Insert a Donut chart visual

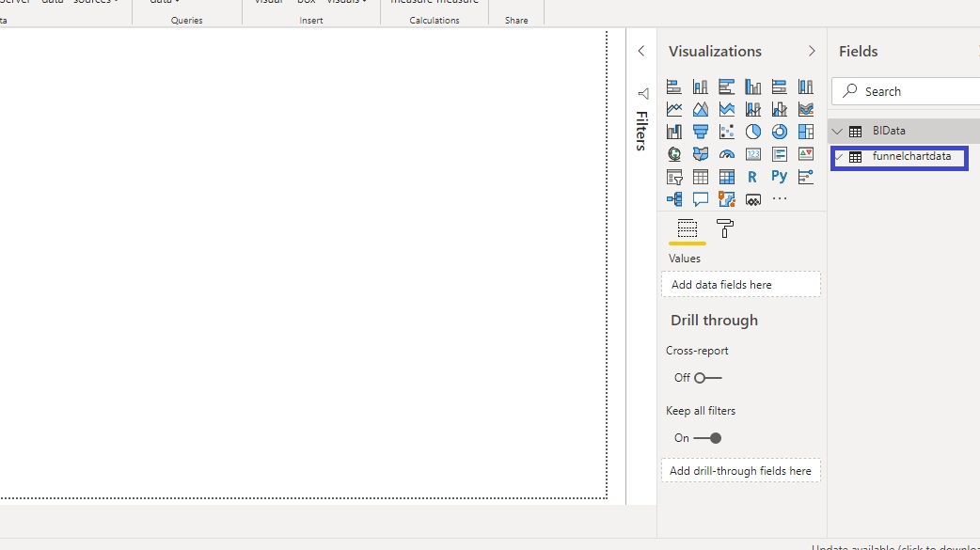779,132
